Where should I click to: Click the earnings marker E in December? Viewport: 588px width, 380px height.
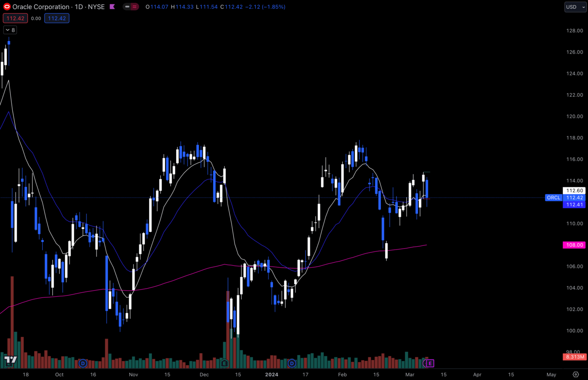point(224,363)
